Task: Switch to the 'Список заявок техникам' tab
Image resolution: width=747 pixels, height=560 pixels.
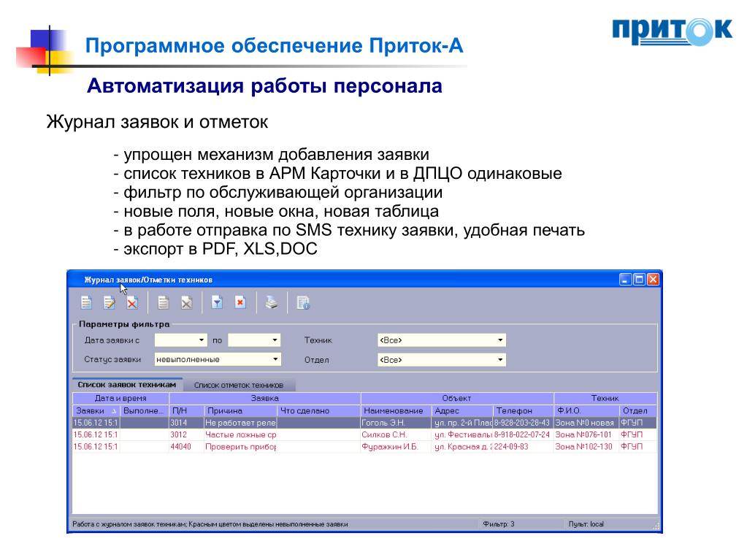Action: (127, 385)
